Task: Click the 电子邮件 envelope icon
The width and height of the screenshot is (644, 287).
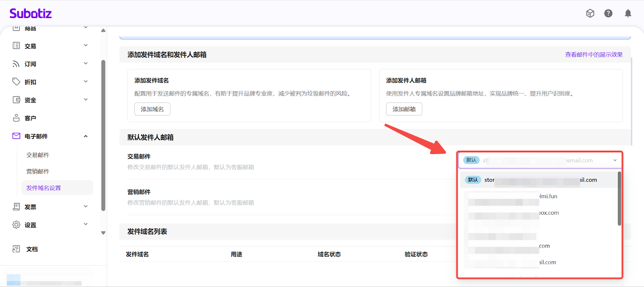Action: [16, 136]
